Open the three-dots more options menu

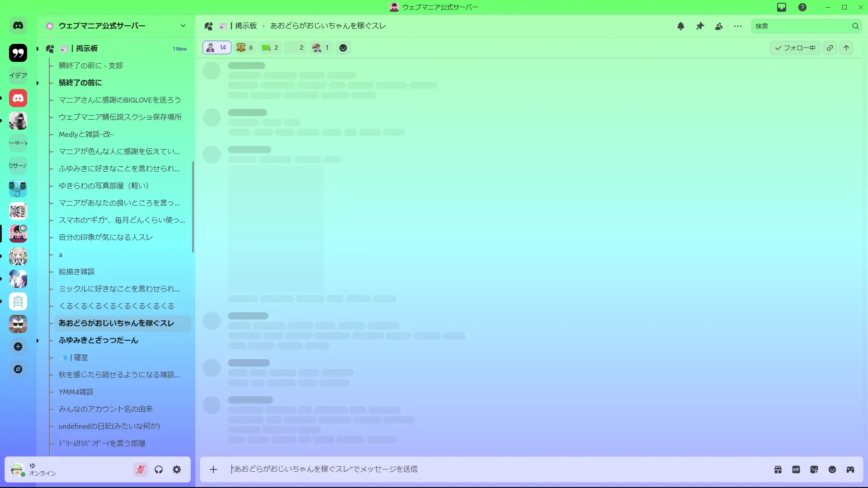(x=738, y=26)
